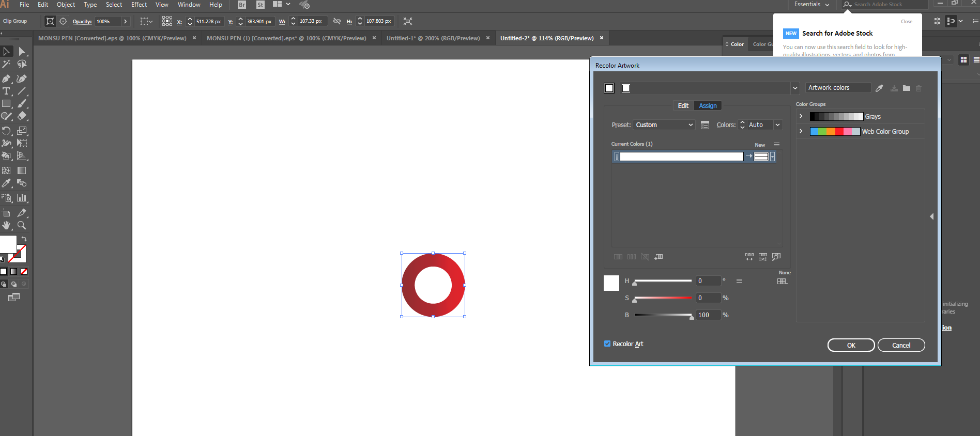980x436 pixels.
Task: Pick the Eraser tool
Action: [x=22, y=116]
